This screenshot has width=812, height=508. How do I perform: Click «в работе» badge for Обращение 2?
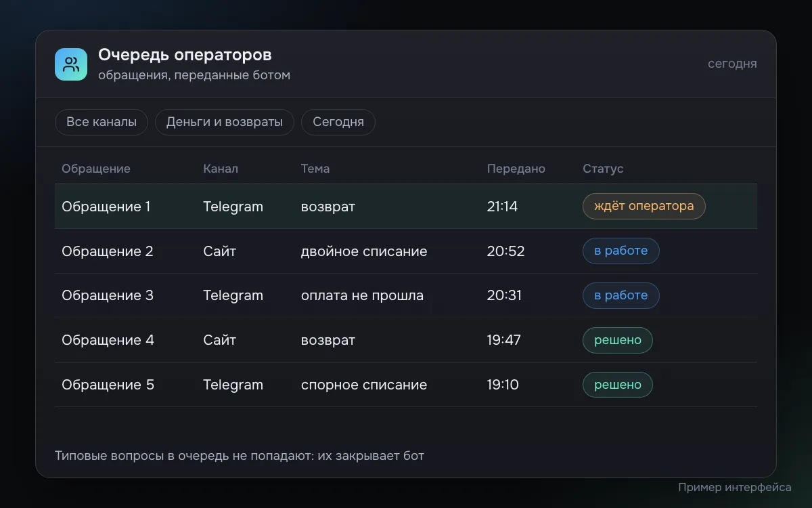621,251
